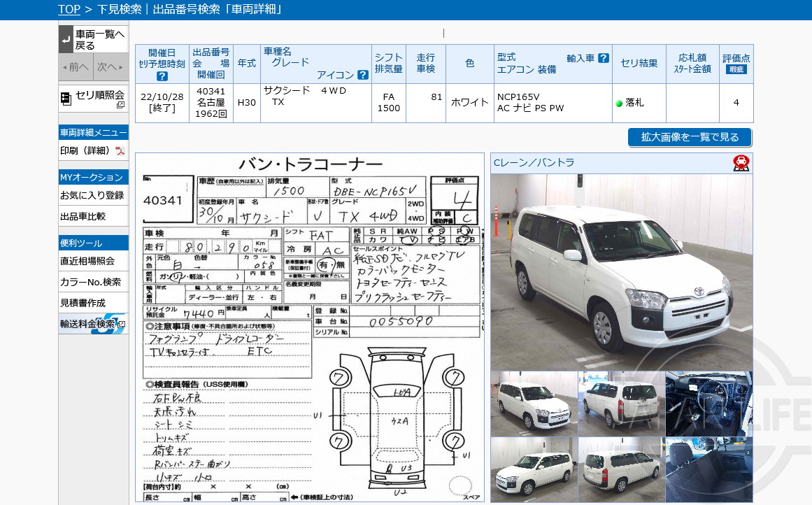Select 出品車比較 under MYオークション
This screenshot has width=812, height=505.
click(x=81, y=215)
